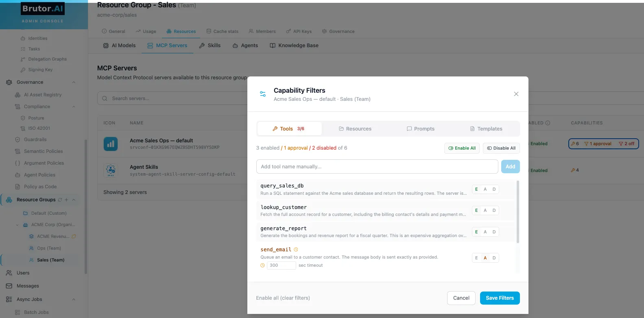Open the Knowledge Base tab
Screen dimensions: 644x318
pos(294,46)
